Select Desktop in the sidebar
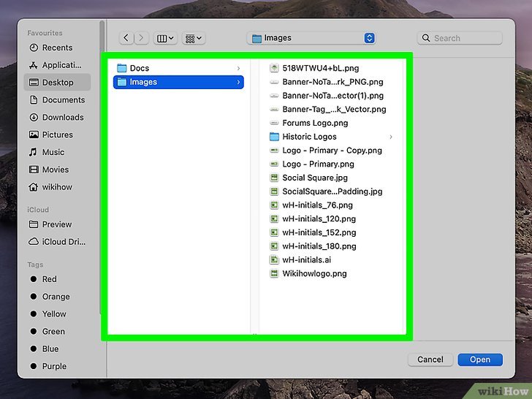 point(57,83)
